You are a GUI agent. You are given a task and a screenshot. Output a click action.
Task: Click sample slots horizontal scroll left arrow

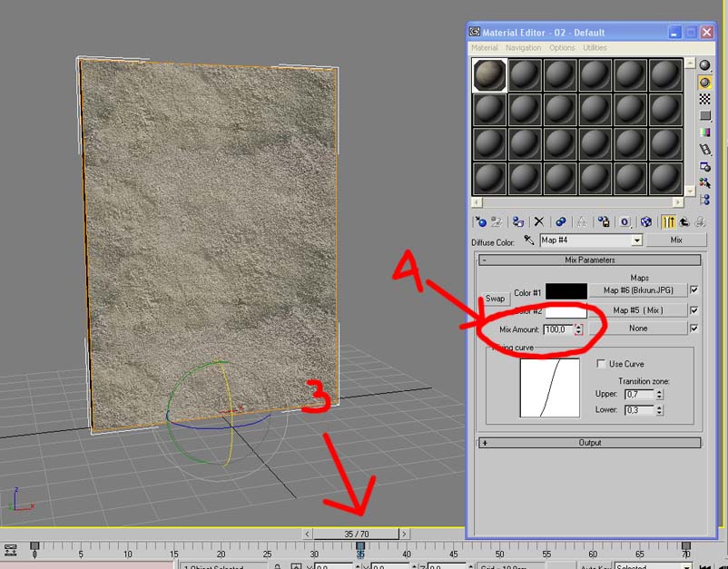coord(477,201)
